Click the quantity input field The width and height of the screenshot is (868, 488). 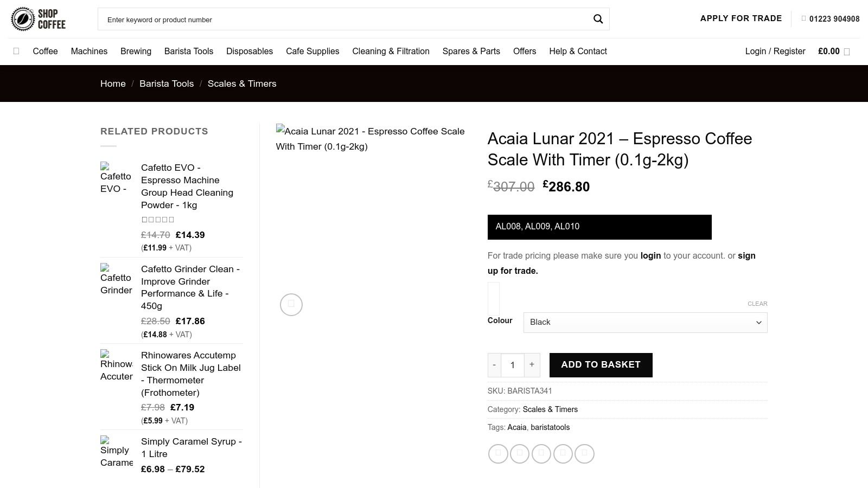point(513,365)
